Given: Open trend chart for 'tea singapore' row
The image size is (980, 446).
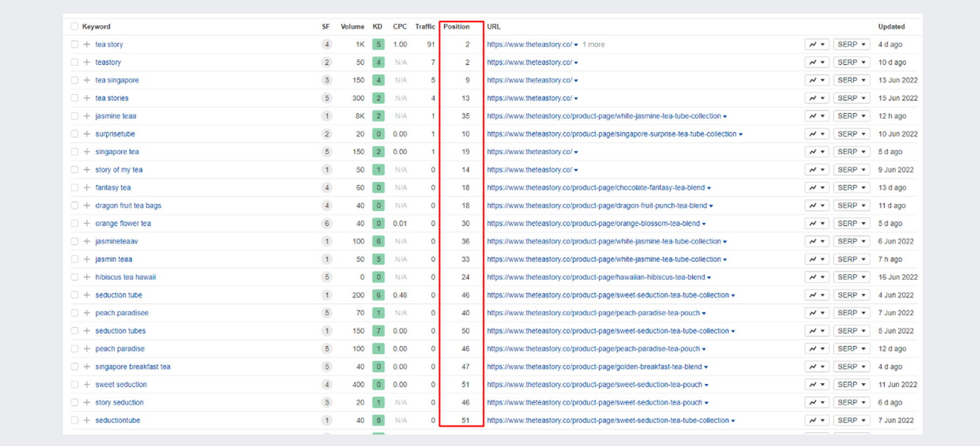Looking at the screenshot, I should 817,80.
